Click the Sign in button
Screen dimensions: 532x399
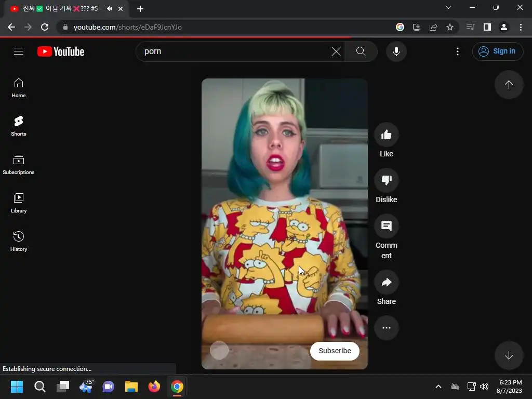(497, 51)
